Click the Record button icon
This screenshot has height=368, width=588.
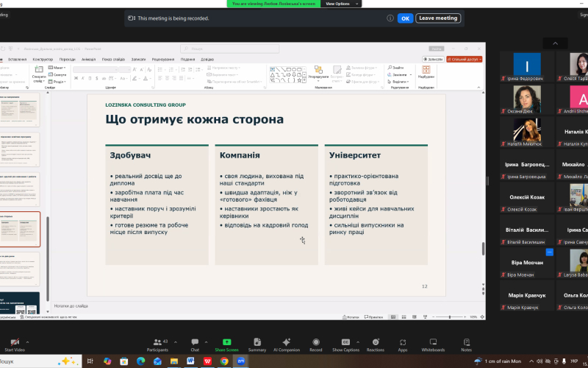[x=316, y=342]
